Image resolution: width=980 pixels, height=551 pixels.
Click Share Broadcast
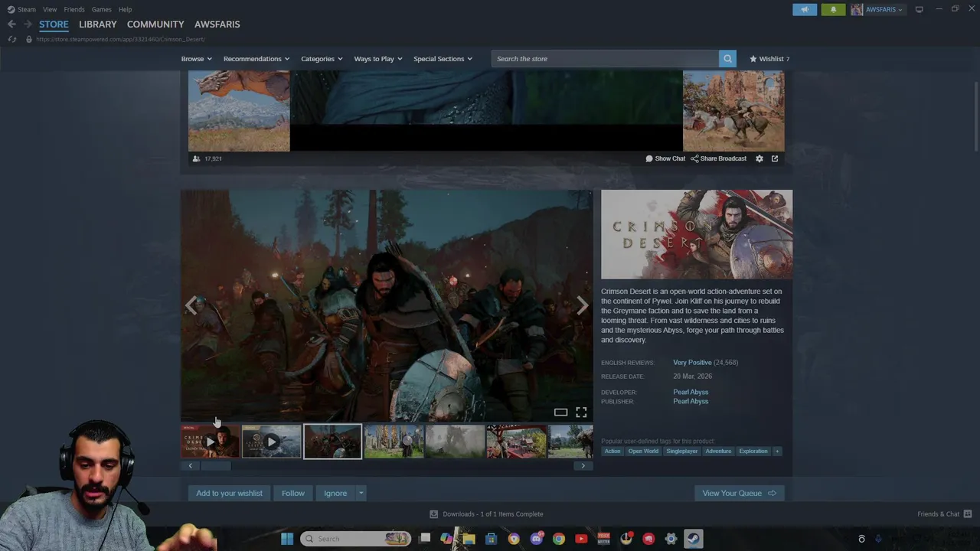pos(719,158)
